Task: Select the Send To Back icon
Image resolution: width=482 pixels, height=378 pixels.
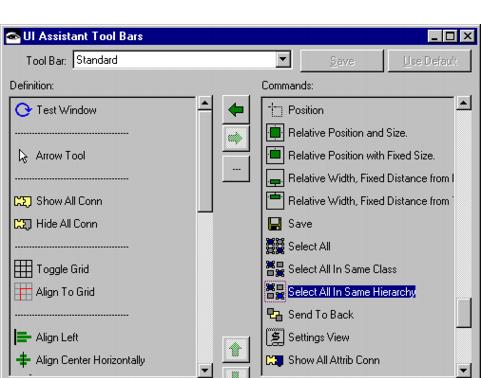Action: click(275, 314)
